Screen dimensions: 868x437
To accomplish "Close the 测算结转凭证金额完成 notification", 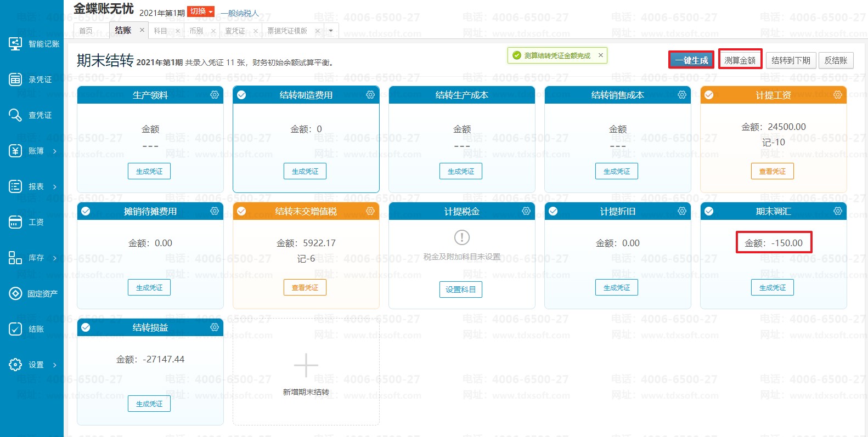I will point(600,55).
